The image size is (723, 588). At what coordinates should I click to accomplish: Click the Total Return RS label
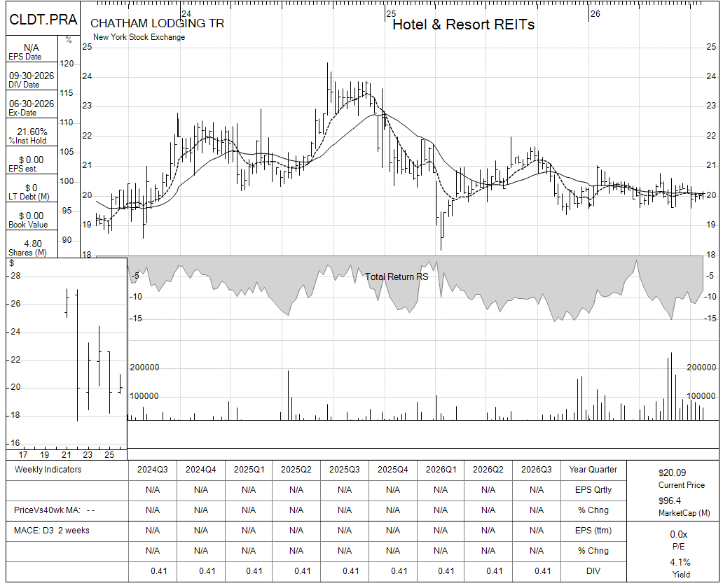(x=397, y=277)
